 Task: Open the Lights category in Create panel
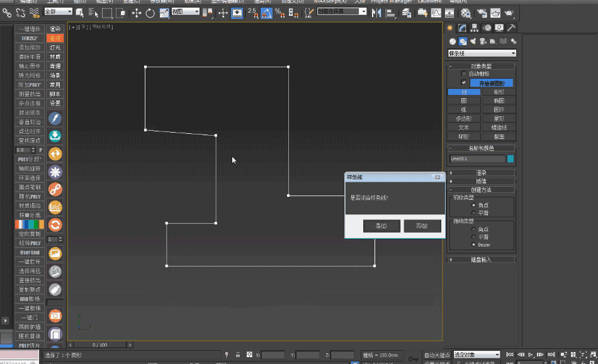coord(473,41)
